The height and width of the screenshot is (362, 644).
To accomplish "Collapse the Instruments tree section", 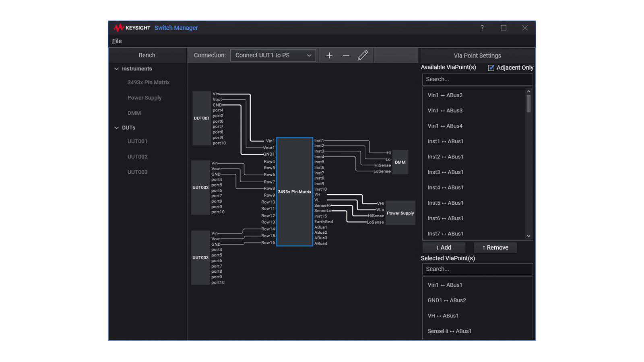I will click(117, 69).
